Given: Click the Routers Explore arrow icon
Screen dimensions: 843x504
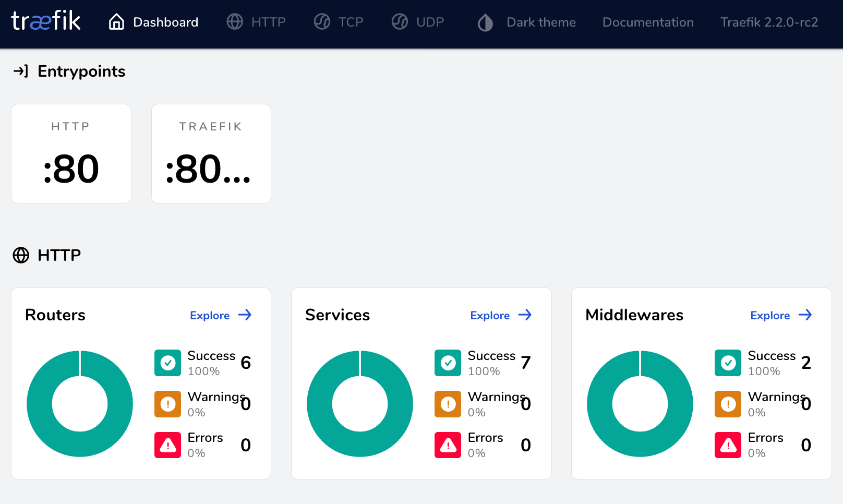Looking at the screenshot, I should 245,315.
